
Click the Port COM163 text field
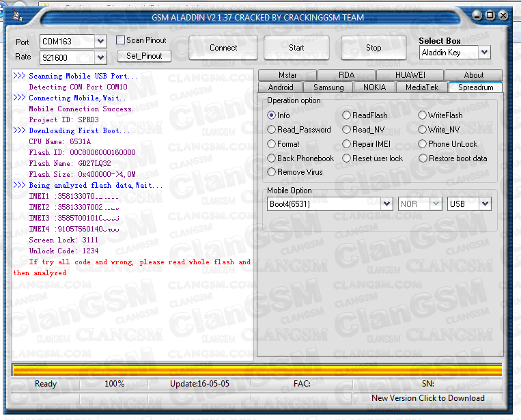pyautogui.click(x=67, y=42)
